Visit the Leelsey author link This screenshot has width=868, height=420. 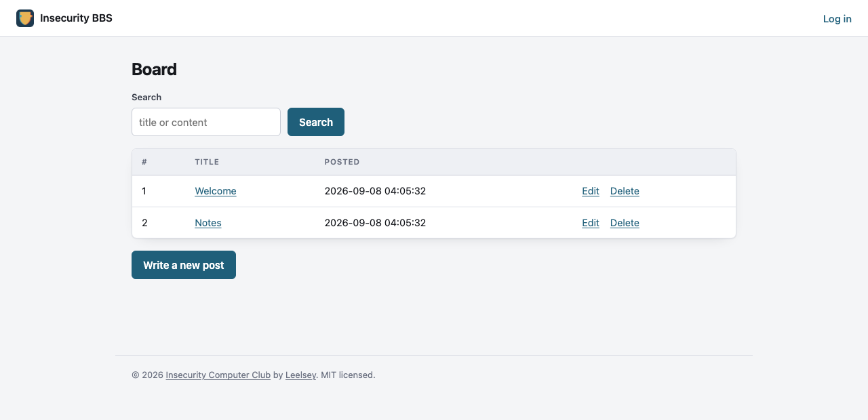300,375
